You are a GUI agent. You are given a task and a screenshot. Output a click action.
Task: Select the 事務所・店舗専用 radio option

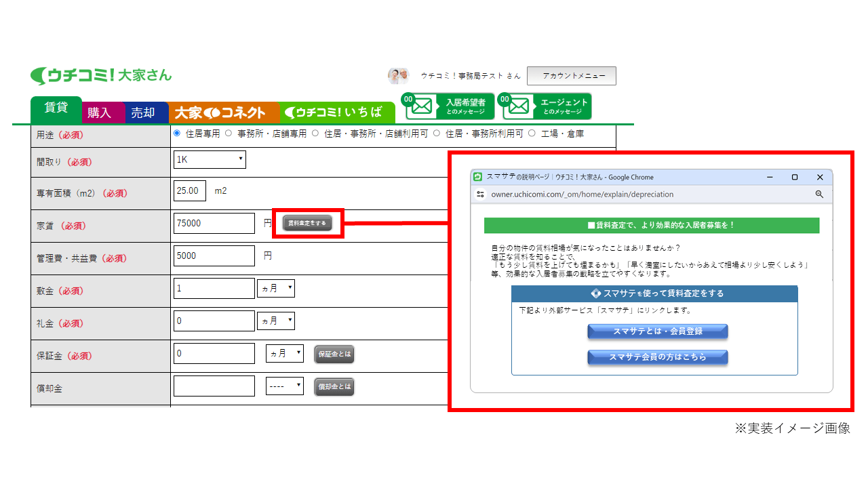point(228,134)
